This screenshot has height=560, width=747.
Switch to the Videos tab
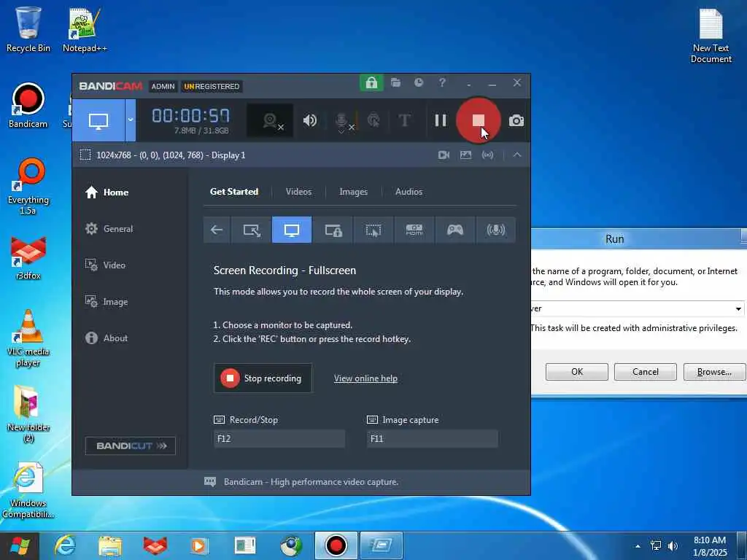pyautogui.click(x=298, y=192)
